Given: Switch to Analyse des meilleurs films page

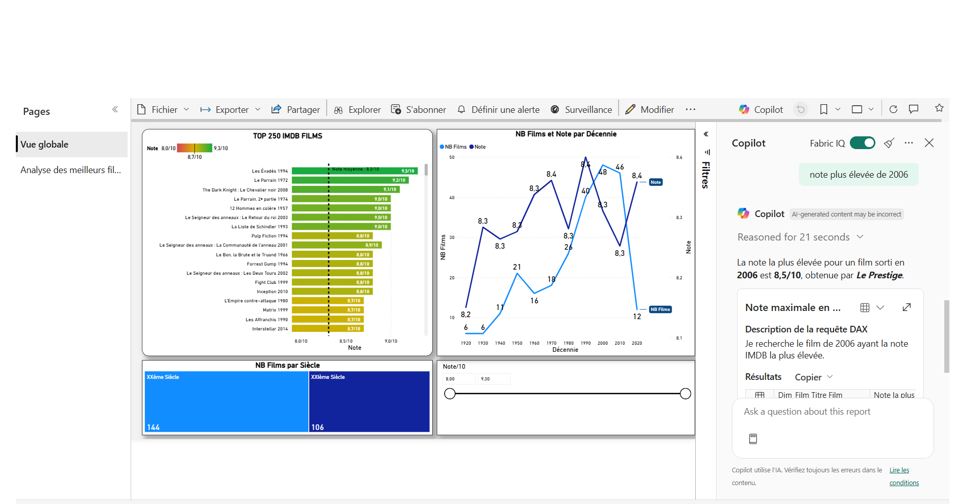Looking at the screenshot, I should coord(71,170).
